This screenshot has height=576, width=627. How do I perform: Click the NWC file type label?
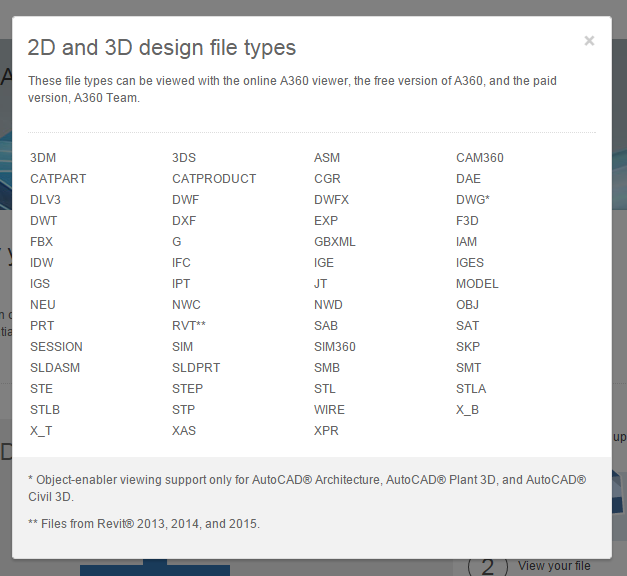click(186, 305)
